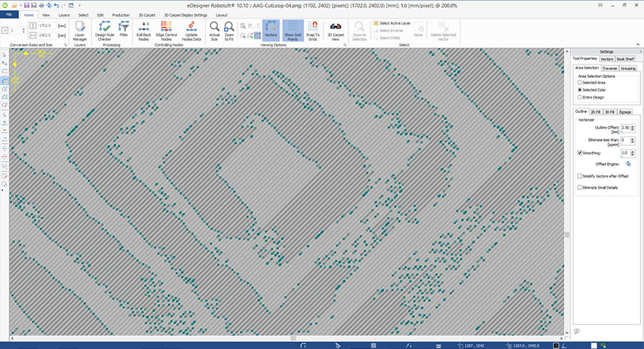This screenshot has width=644, height=349.
Task: Click the horizontal scrollbar thumb
Action: tap(293, 338)
